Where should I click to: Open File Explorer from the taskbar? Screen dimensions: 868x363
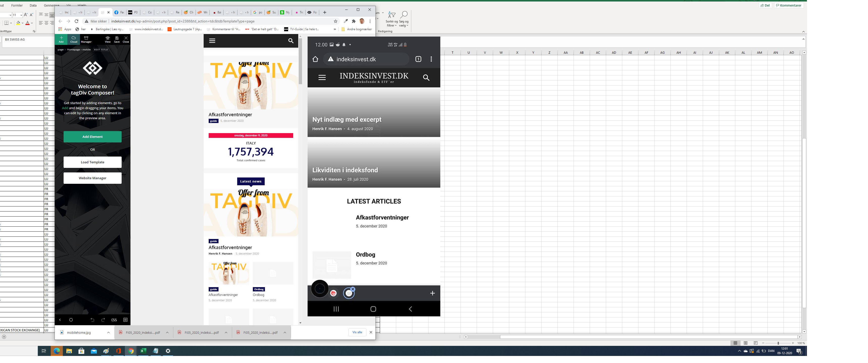click(69, 351)
